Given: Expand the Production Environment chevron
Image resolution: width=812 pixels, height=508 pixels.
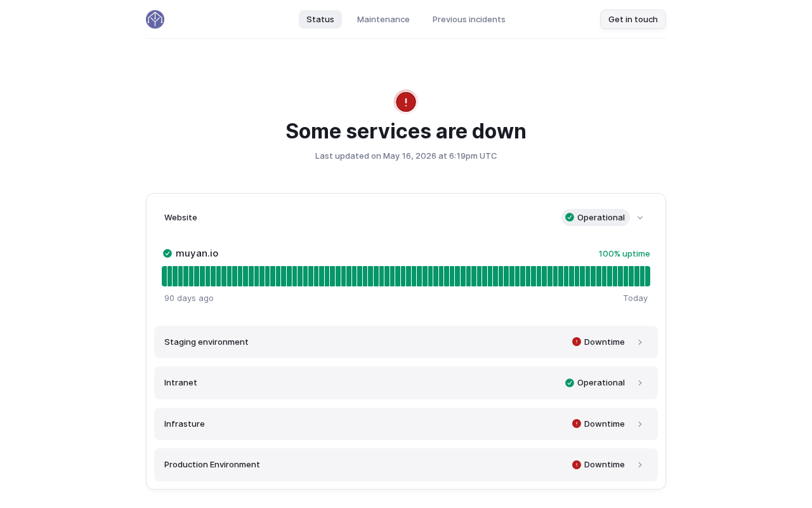Looking at the screenshot, I should coord(640,465).
